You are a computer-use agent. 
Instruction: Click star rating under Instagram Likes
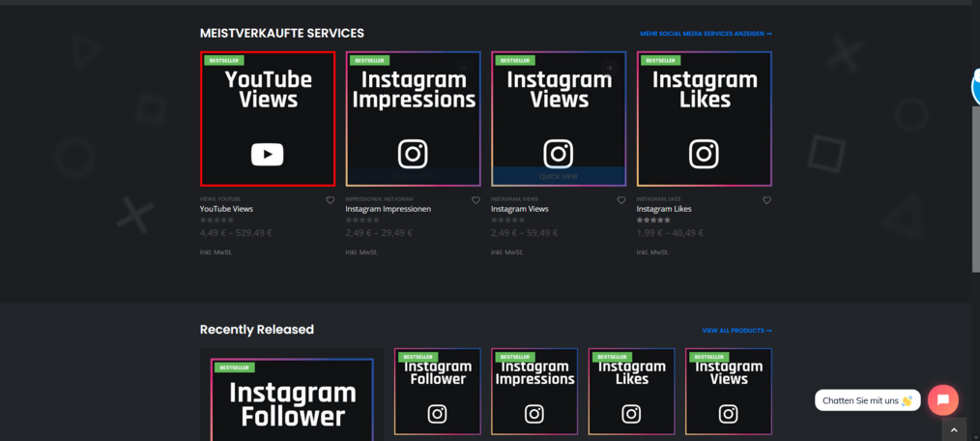[653, 220]
